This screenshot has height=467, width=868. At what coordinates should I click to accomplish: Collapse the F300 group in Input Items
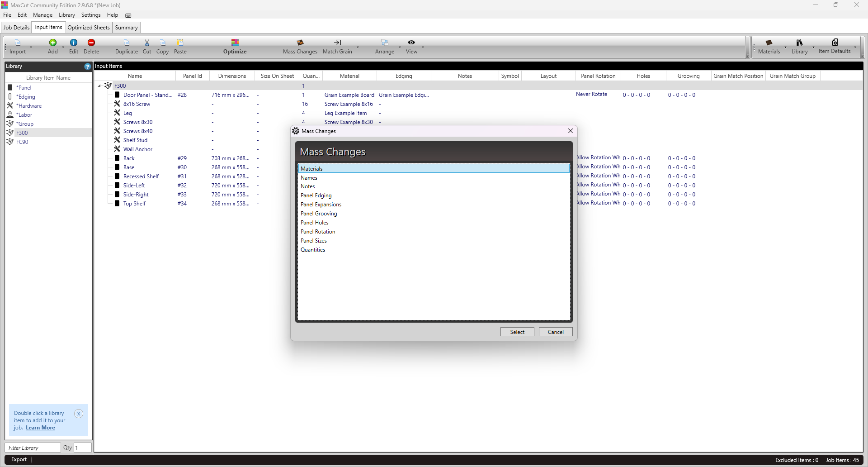(x=99, y=86)
